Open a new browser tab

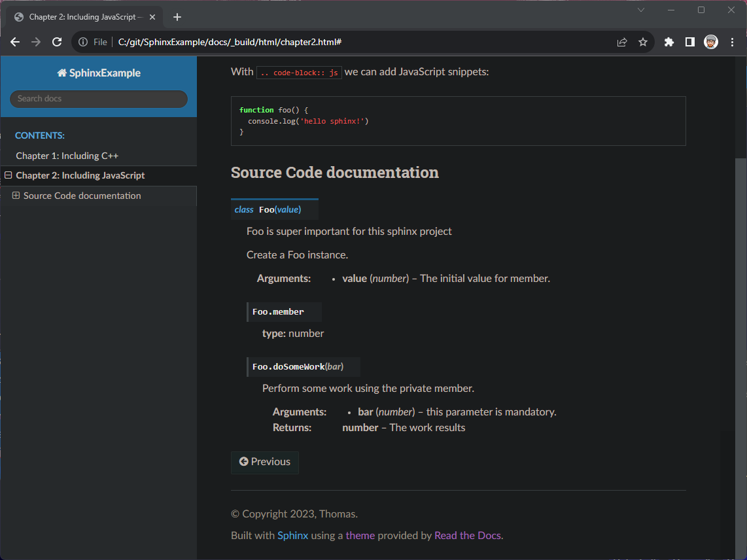(177, 17)
